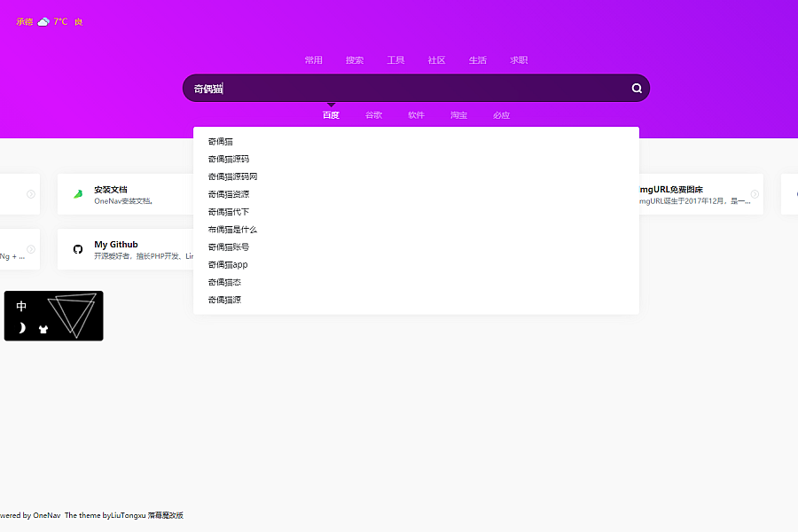
Task: Click My Github description about PHP开发
Action: coord(144,256)
